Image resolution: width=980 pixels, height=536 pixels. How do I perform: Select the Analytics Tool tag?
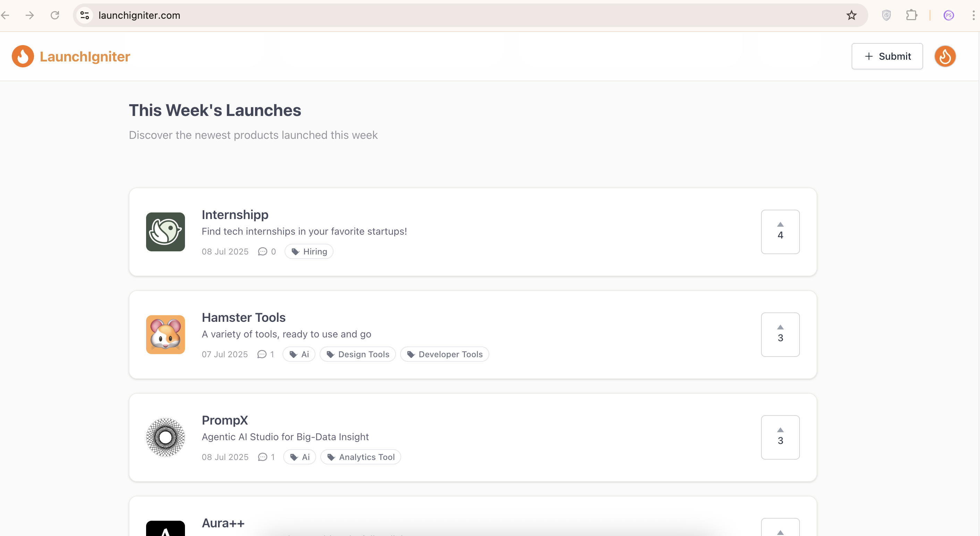(x=361, y=457)
